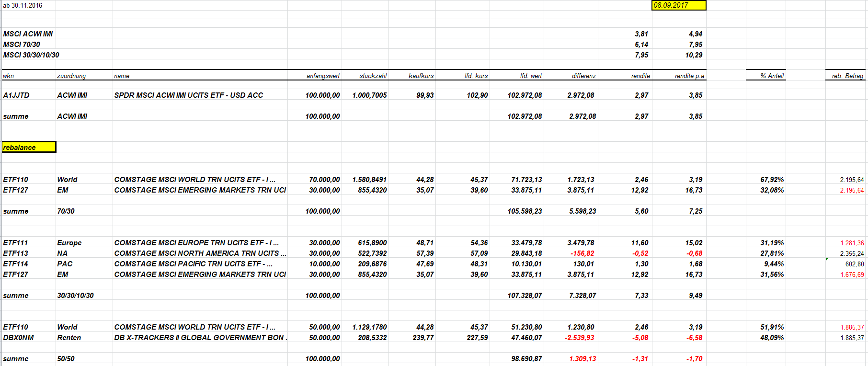This screenshot has height=366, width=868.
Task: Click the '% Anteil' column header
Action: point(765,76)
